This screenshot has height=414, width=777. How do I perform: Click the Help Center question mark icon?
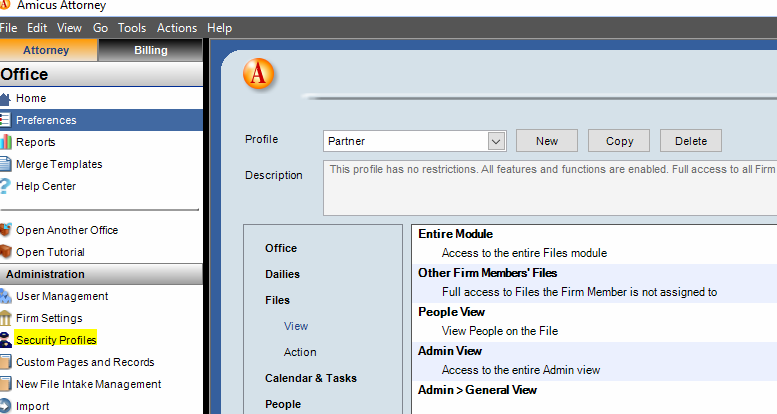[5, 186]
